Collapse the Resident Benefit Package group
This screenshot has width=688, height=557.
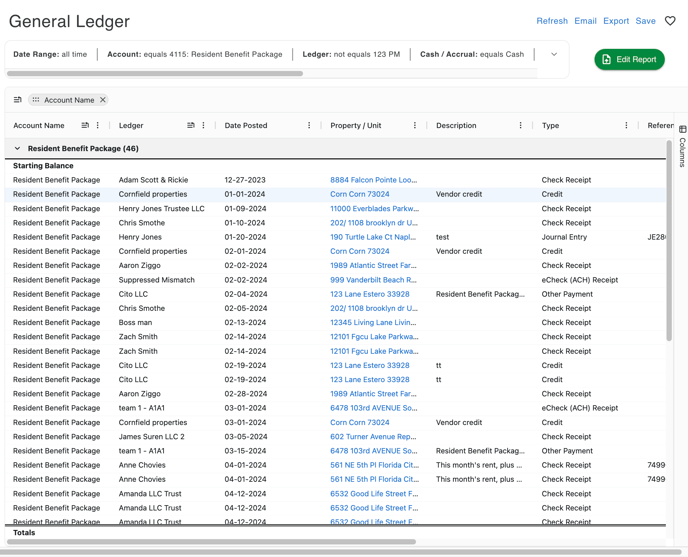pyautogui.click(x=17, y=148)
